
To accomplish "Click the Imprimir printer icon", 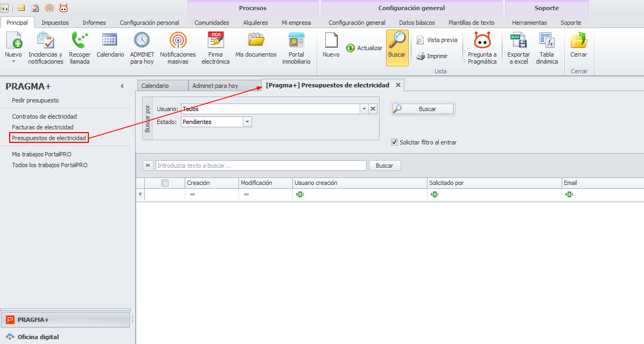I will 420,56.
